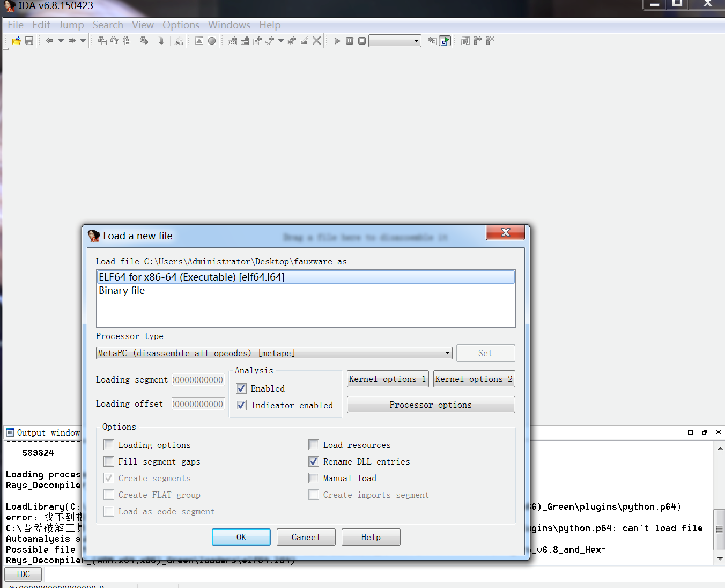Open the View menu
This screenshot has width=725, height=588.
(143, 25)
